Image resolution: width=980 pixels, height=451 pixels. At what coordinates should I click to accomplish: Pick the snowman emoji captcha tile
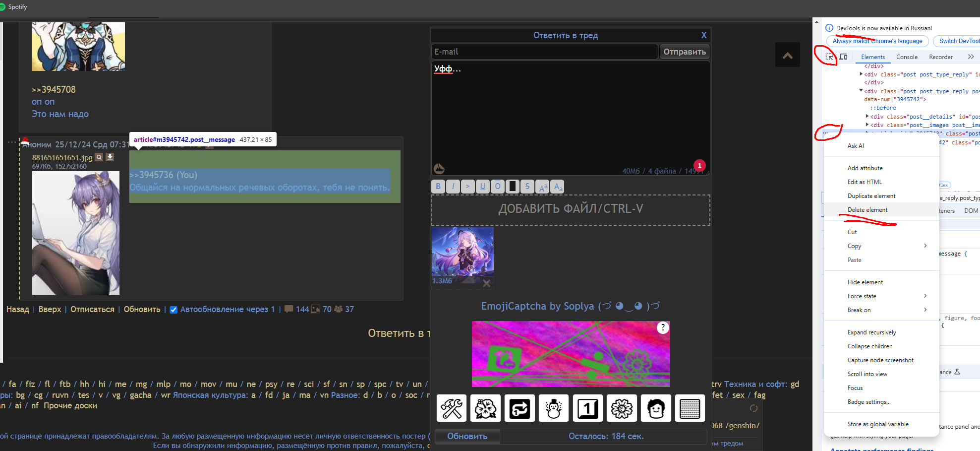[x=554, y=408]
